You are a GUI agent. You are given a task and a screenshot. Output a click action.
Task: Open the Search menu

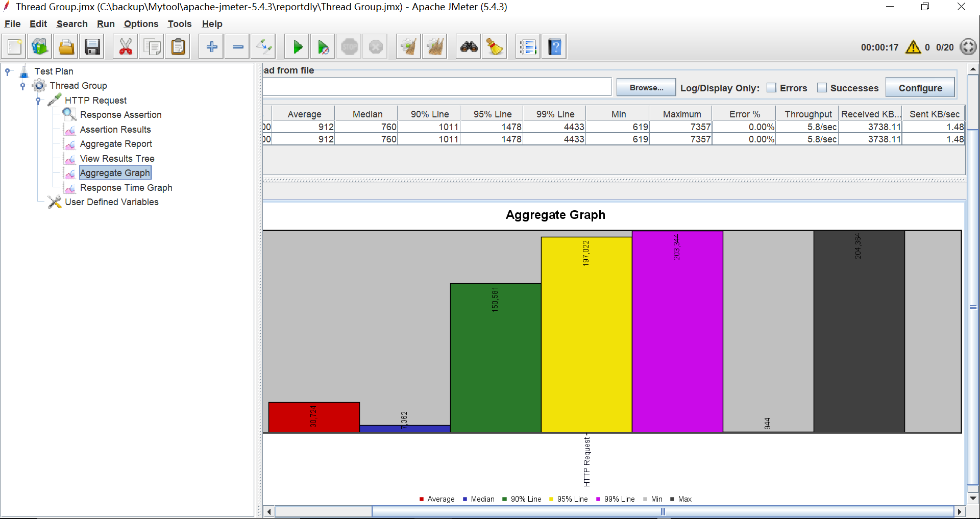tap(72, 24)
